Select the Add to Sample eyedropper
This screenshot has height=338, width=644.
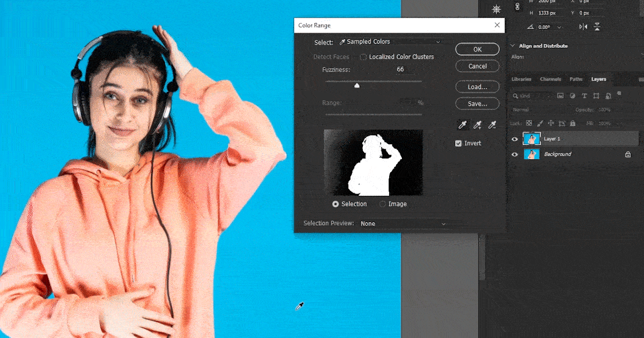point(478,124)
